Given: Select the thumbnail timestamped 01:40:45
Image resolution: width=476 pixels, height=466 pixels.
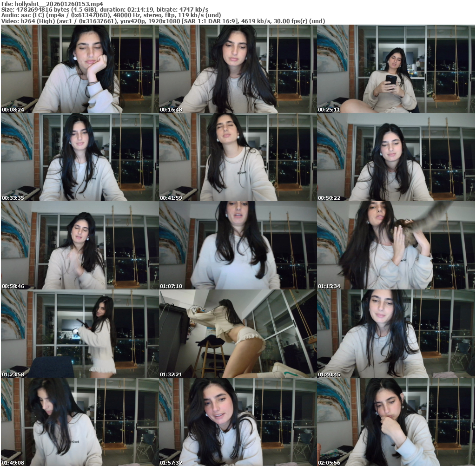Looking at the screenshot, I should click(x=396, y=334).
